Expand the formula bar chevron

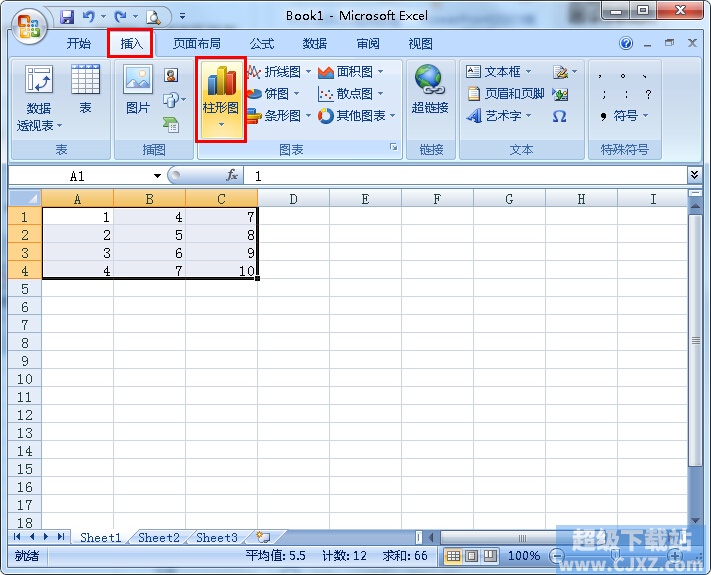(694, 175)
